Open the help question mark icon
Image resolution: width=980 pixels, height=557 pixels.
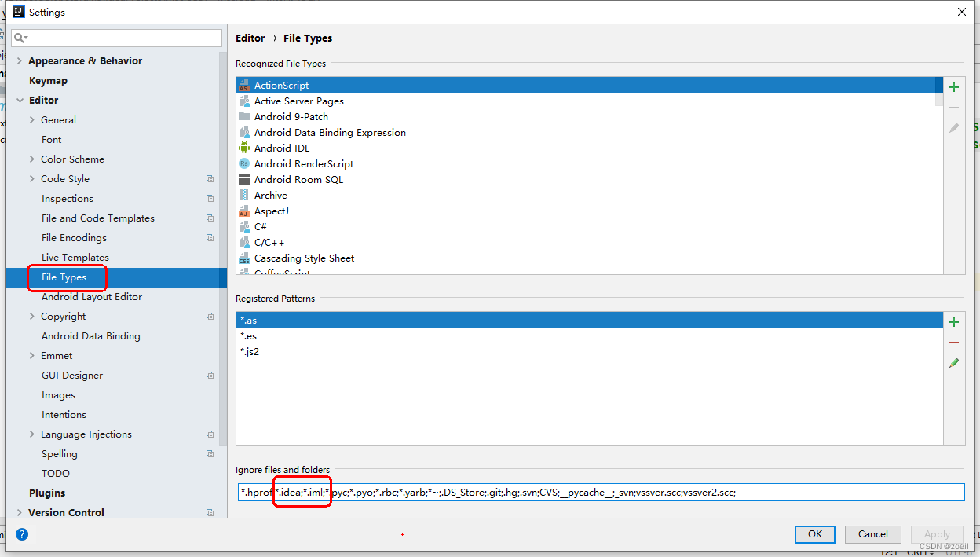point(22,534)
